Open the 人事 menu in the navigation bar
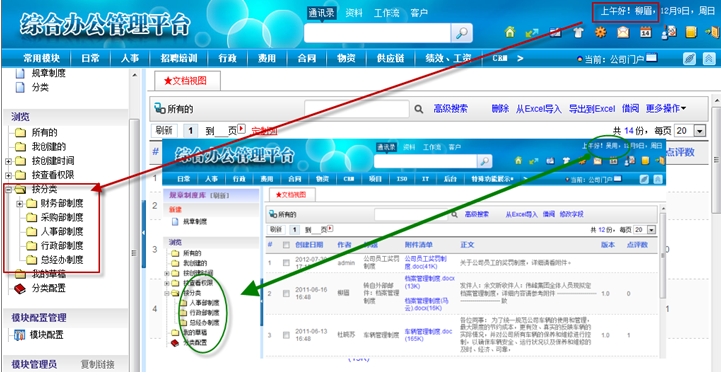The height and width of the screenshot is (375, 721). pos(130,58)
